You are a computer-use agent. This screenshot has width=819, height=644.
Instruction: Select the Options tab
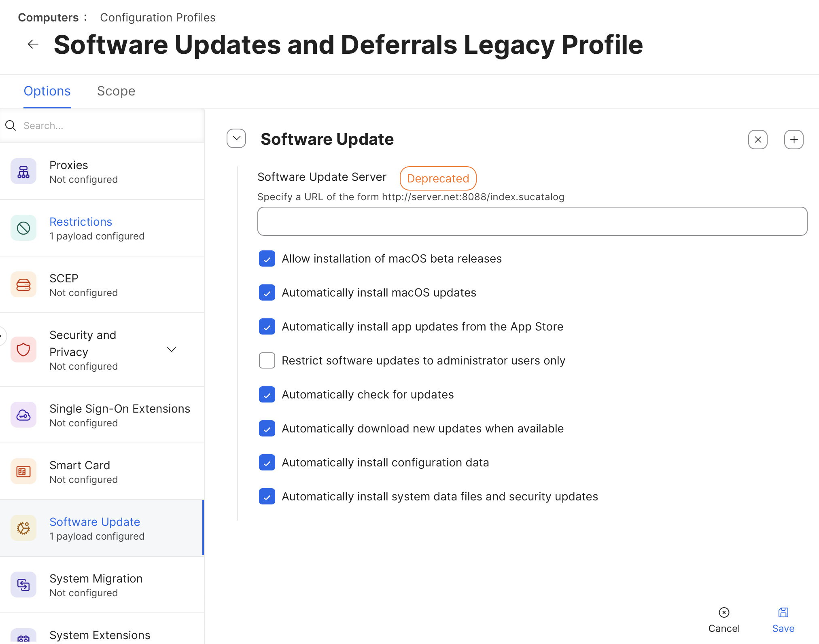47,91
